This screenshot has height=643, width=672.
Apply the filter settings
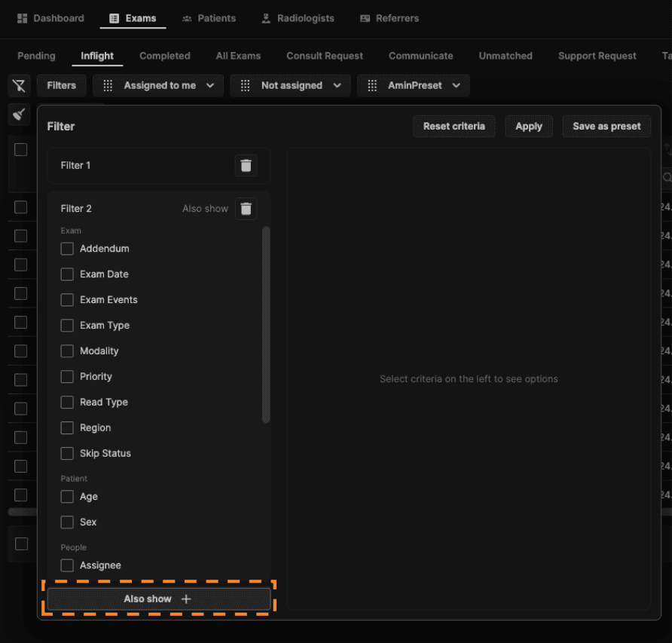coord(529,127)
